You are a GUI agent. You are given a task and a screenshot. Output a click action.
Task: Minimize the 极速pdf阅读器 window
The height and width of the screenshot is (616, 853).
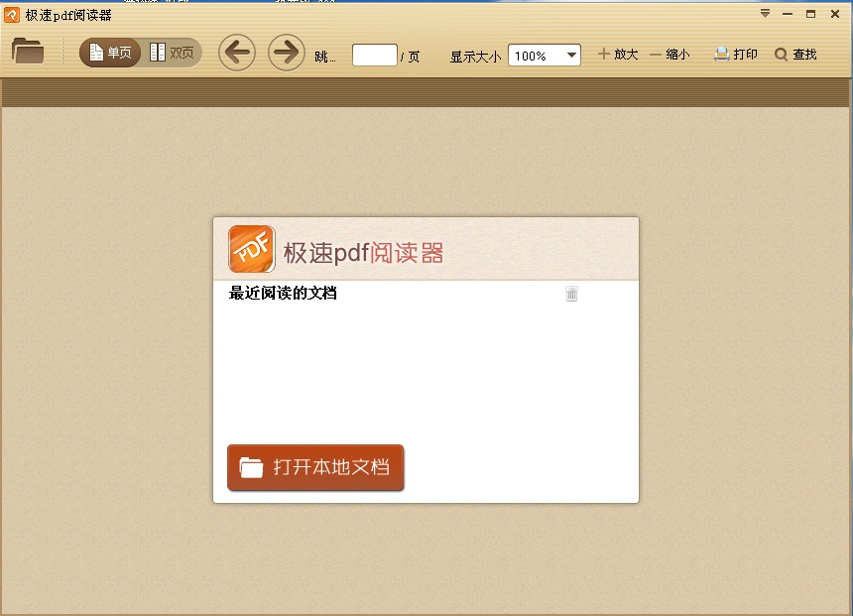[x=788, y=14]
